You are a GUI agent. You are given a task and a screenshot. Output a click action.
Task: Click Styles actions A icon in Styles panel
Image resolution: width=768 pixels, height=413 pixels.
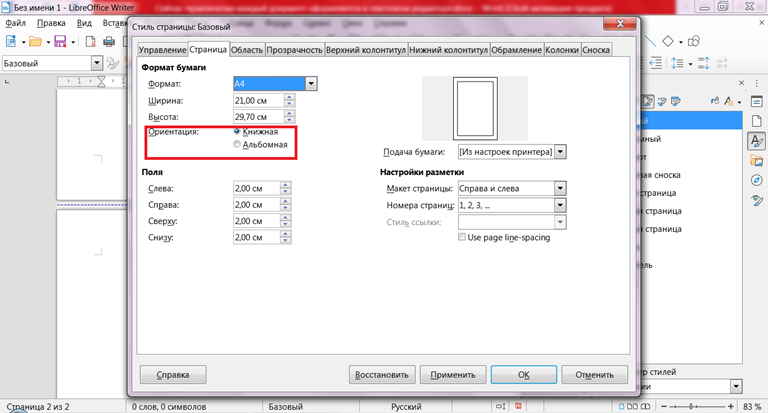click(x=729, y=101)
